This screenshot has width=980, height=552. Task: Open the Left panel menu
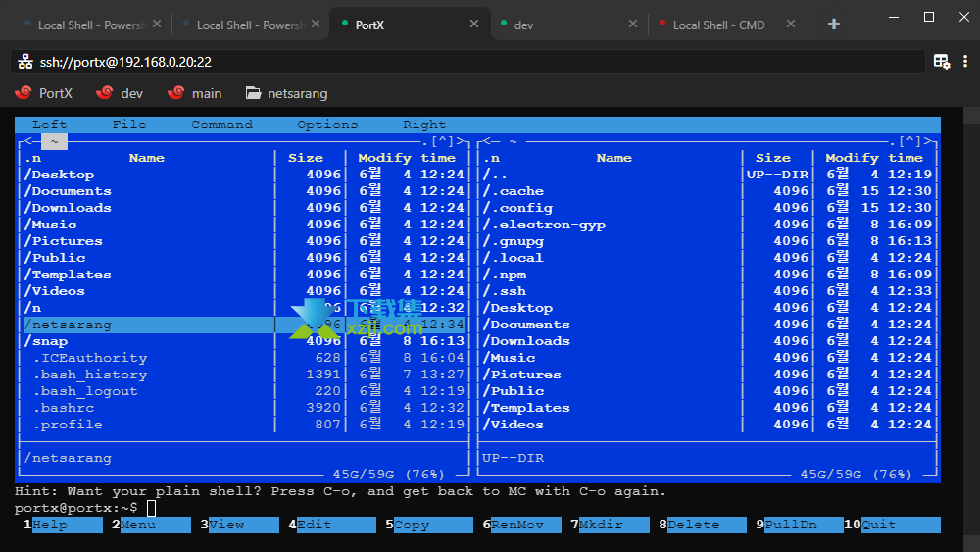pos(49,125)
